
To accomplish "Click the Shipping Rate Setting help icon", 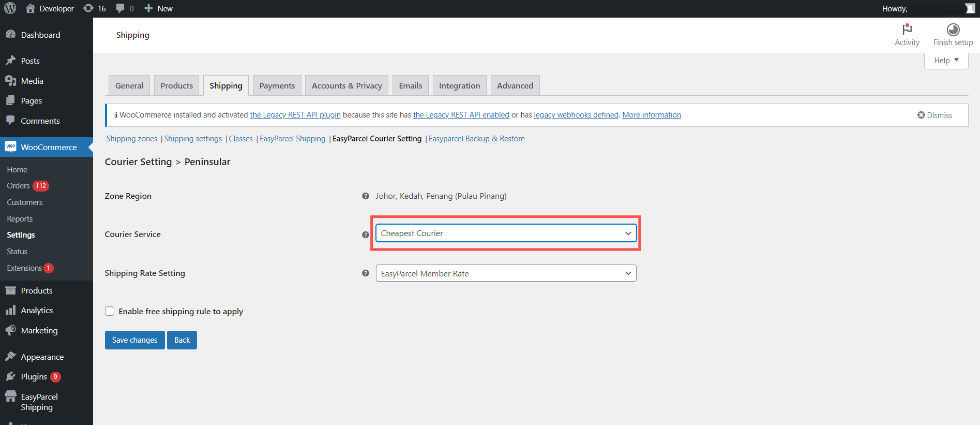I will tap(366, 273).
